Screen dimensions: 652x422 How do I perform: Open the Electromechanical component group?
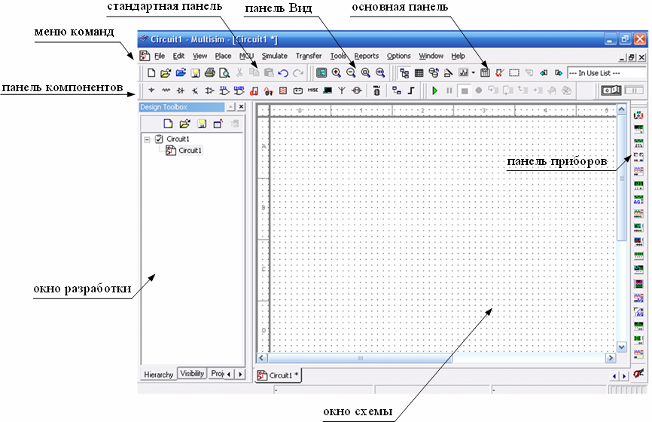pyautogui.click(x=357, y=90)
